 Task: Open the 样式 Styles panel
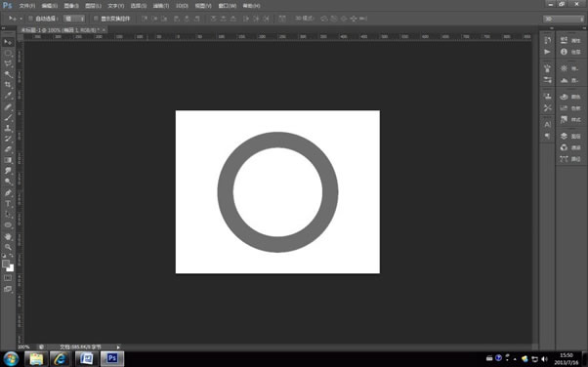570,120
